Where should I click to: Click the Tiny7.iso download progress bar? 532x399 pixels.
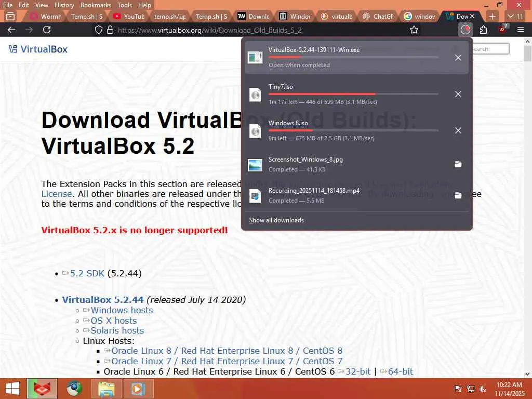coord(353,94)
